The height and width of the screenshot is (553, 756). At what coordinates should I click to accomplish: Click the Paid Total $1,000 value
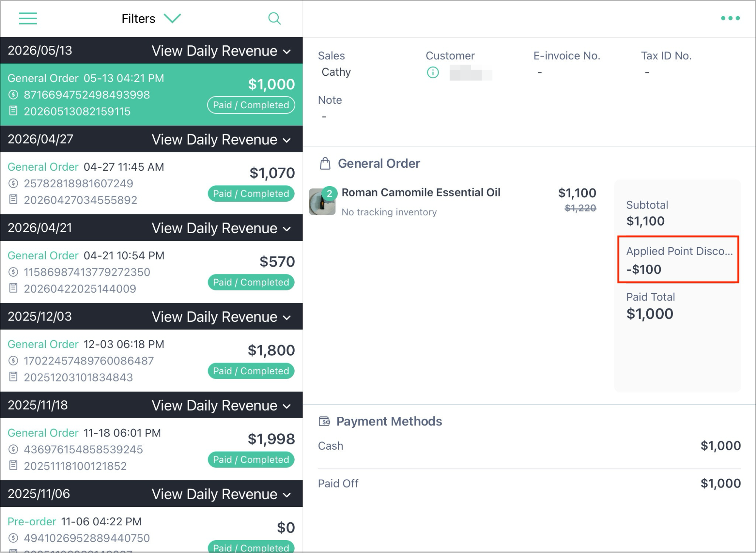point(650,314)
